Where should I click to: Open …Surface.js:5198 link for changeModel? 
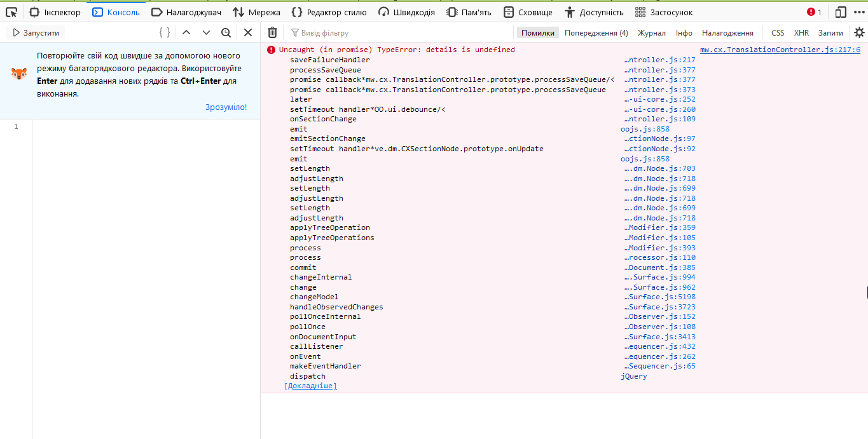[x=659, y=297]
